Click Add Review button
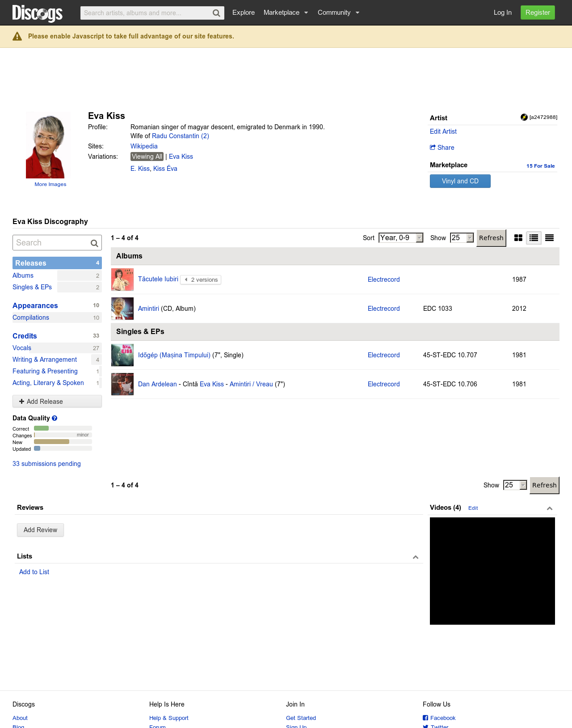This screenshot has height=728, width=572. click(x=40, y=530)
